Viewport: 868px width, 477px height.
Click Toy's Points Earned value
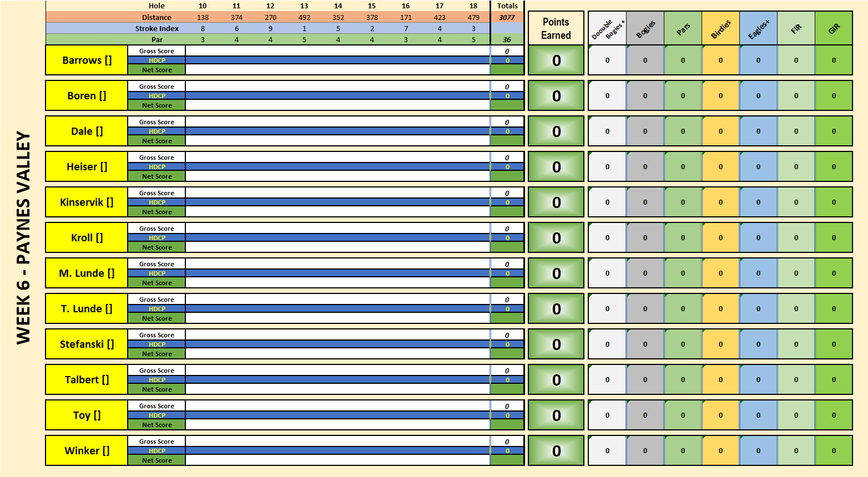point(556,415)
